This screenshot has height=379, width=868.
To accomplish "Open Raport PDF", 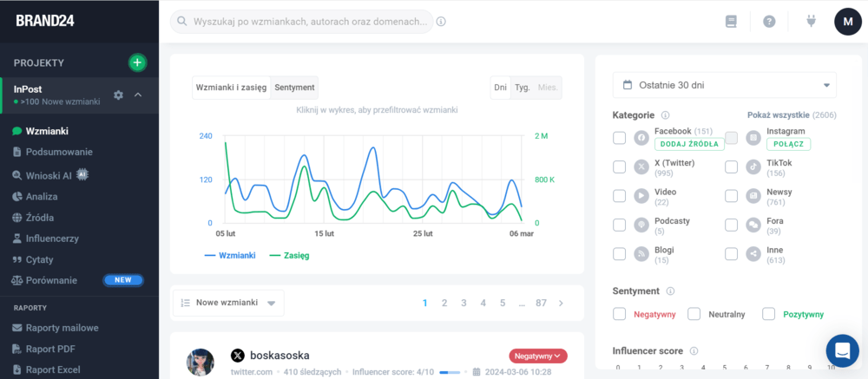I will tap(50, 350).
